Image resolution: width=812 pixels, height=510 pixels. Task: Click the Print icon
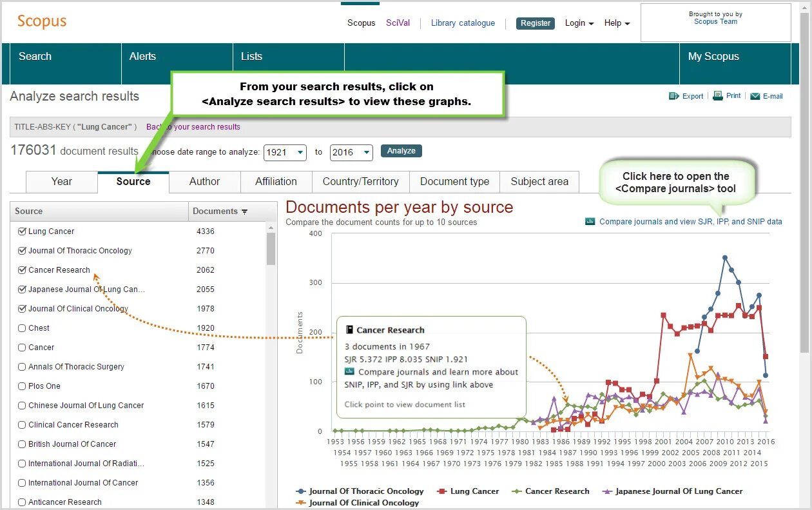(718, 95)
